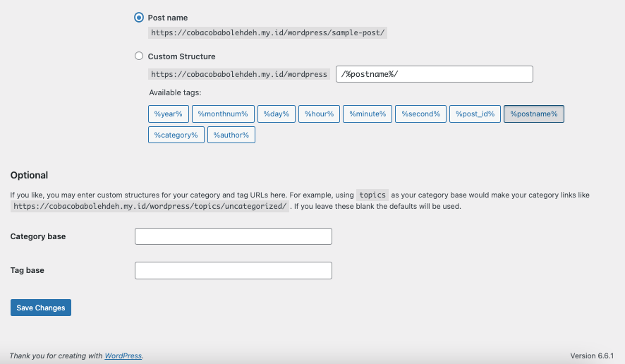Click the Available tags label
Viewport: 625px width, 364px height.
tap(175, 92)
